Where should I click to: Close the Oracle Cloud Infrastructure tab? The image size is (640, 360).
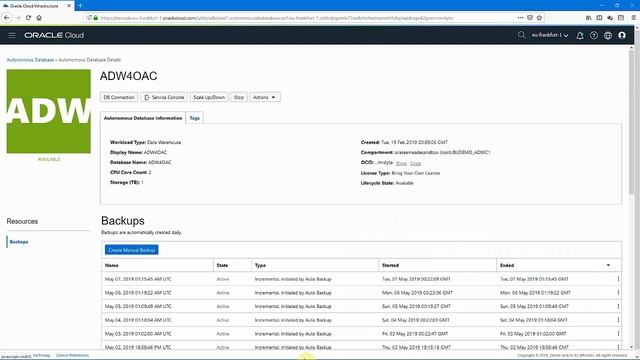(x=69, y=6)
